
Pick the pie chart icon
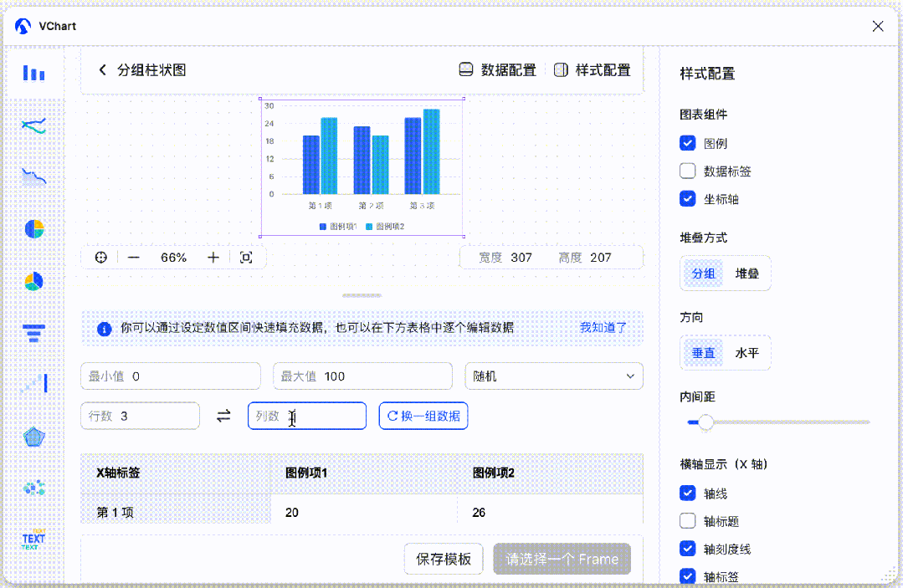[x=34, y=229]
